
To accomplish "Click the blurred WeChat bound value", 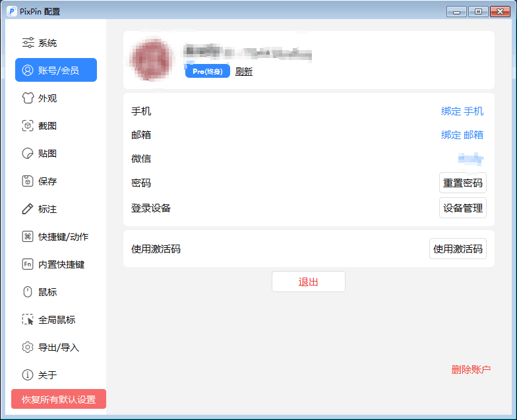I will coord(471,159).
